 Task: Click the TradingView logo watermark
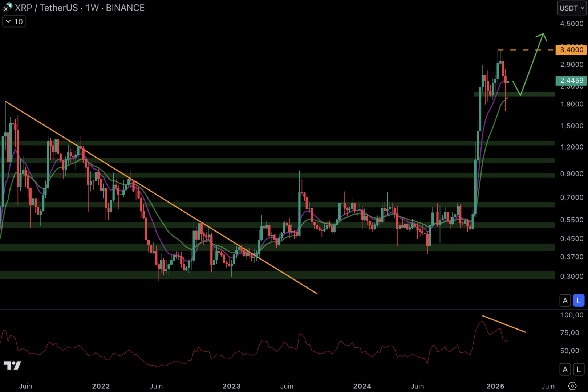(x=12, y=365)
